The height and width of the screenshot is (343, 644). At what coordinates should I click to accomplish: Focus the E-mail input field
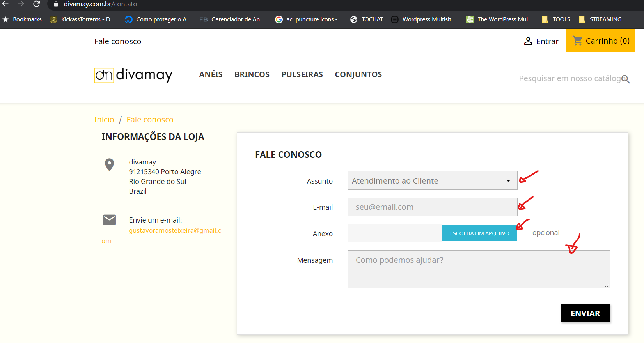[x=432, y=207]
